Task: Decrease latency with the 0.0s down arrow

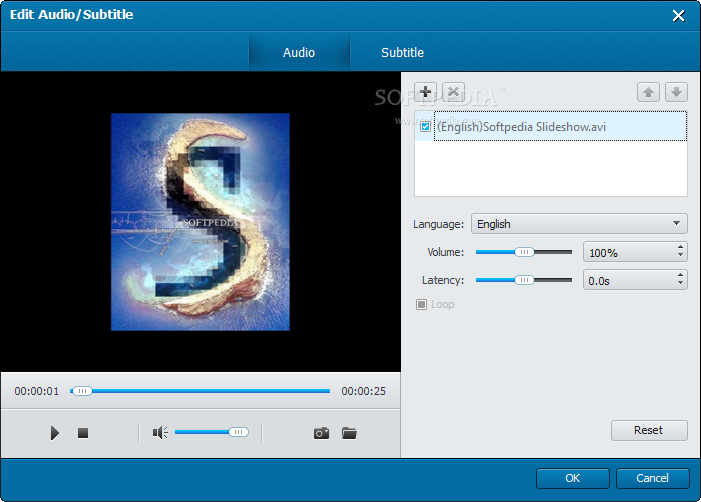Action: tap(680, 283)
